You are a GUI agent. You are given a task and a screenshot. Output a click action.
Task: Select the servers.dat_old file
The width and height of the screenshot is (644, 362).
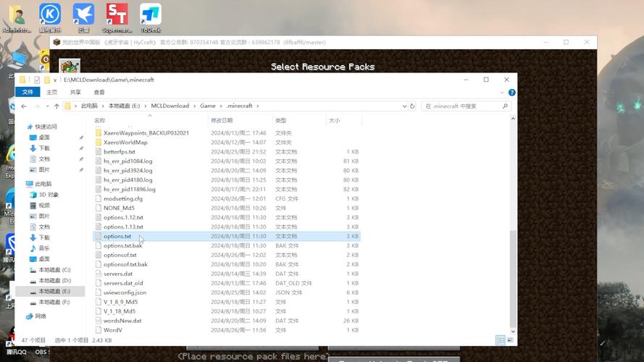123,283
